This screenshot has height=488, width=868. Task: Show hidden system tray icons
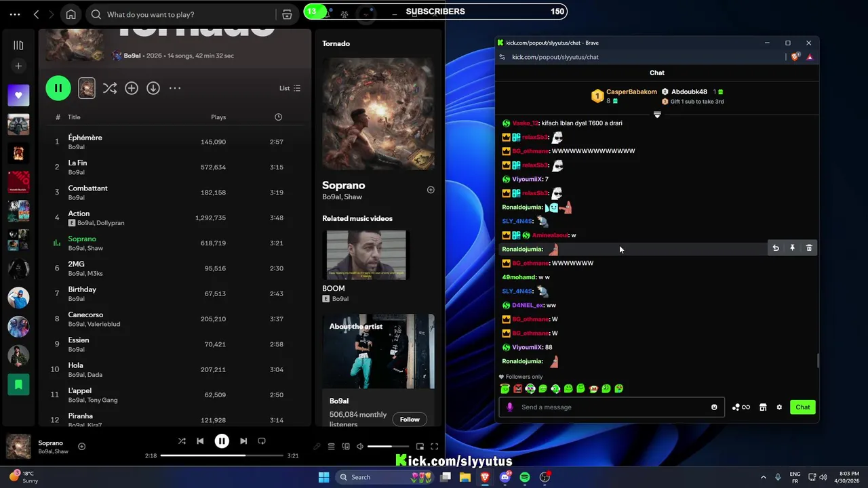[x=763, y=477]
